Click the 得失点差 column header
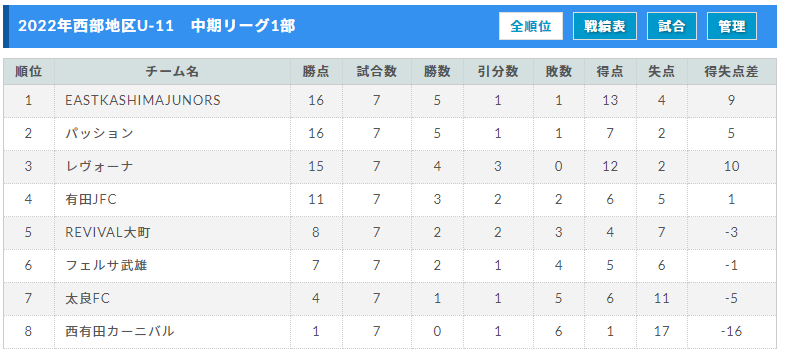This screenshot has width=785, height=363. click(x=731, y=72)
